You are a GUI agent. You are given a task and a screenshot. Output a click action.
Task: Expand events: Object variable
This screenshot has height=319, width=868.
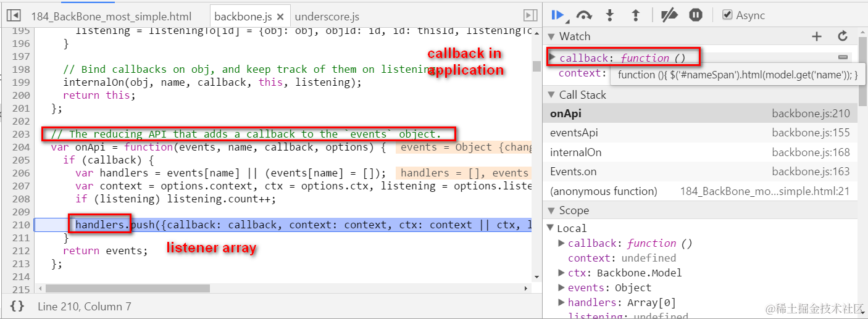(x=562, y=288)
